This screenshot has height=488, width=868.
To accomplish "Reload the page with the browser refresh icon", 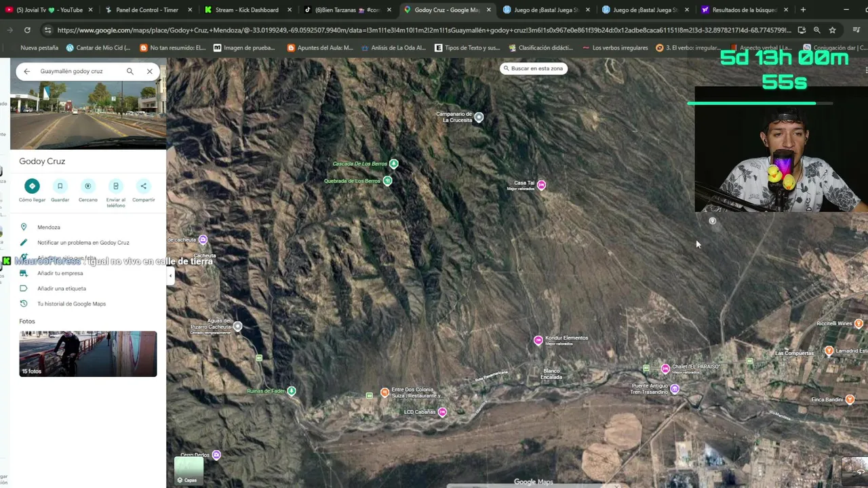I will coord(27,30).
